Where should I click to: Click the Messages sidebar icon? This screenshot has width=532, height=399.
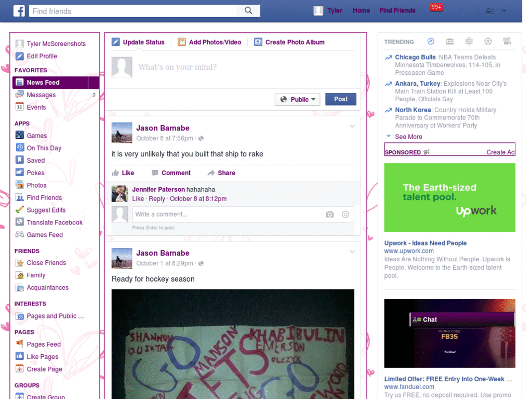[20, 95]
